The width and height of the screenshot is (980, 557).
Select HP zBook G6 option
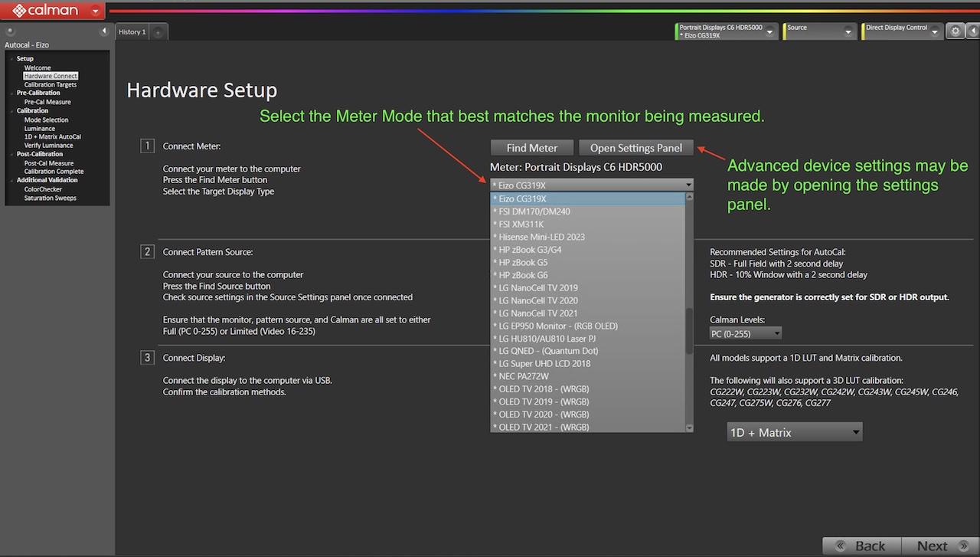[x=588, y=275]
